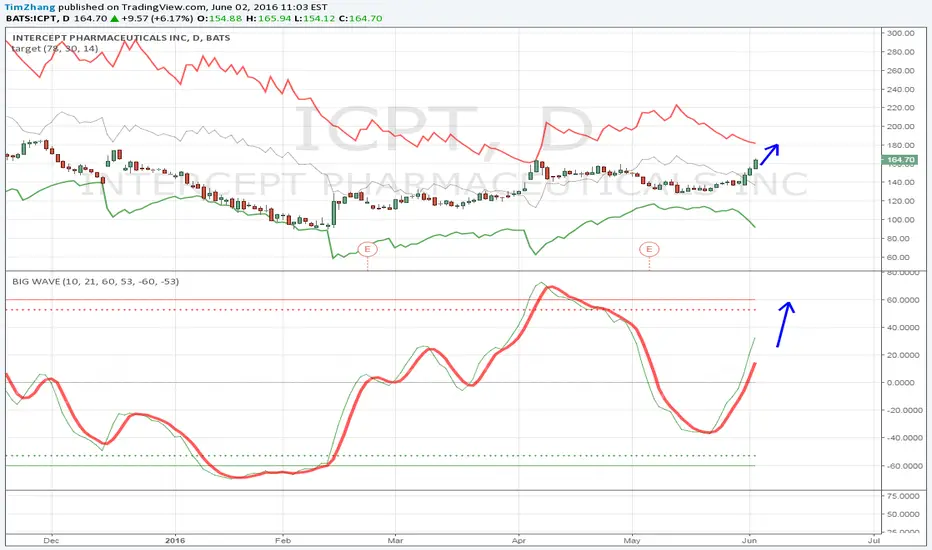This screenshot has height=550, width=932.
Task: Select the 164.70 current price label
Action: coord(900,160)
